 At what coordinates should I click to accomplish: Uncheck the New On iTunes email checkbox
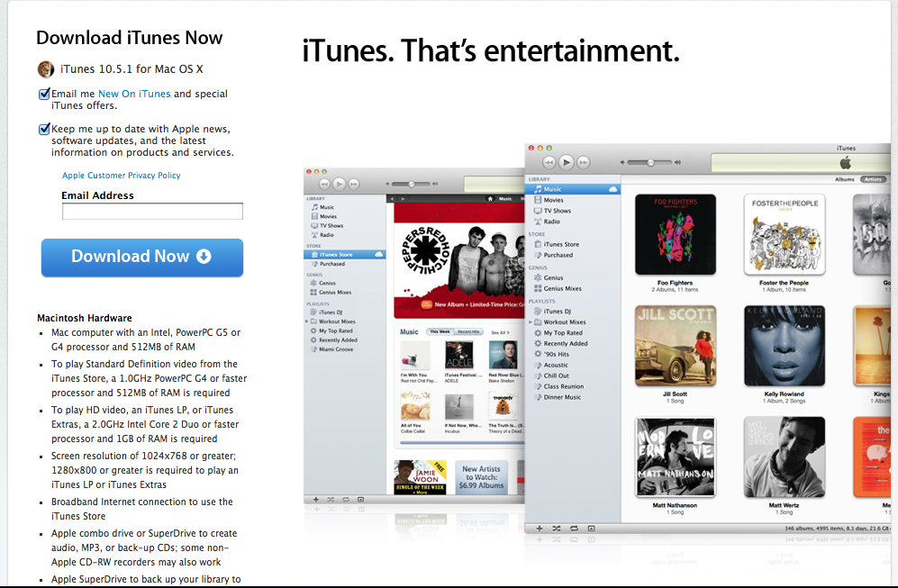tap(44, 94)
